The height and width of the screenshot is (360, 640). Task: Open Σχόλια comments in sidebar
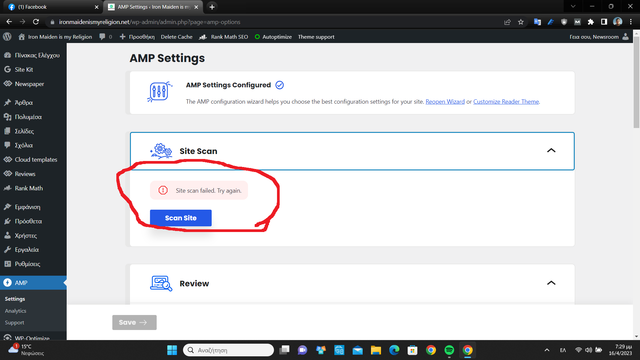coord(33,145)
